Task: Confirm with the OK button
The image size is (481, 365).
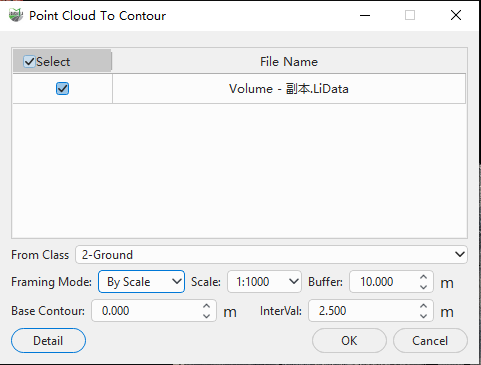Action: click(x=349, y=341)
